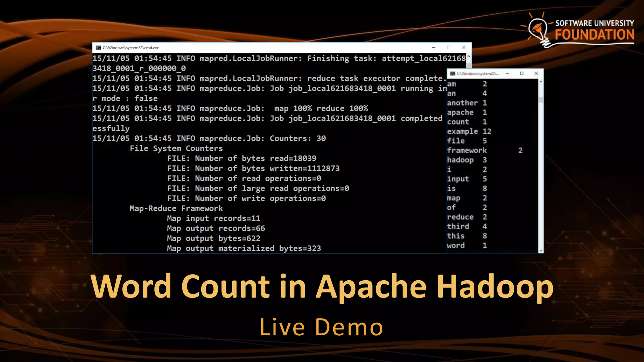This screenshot has width=644, height=362.
Task: Click the cmd icon in the large window's title bar
Action: click(x=98, y=48)
